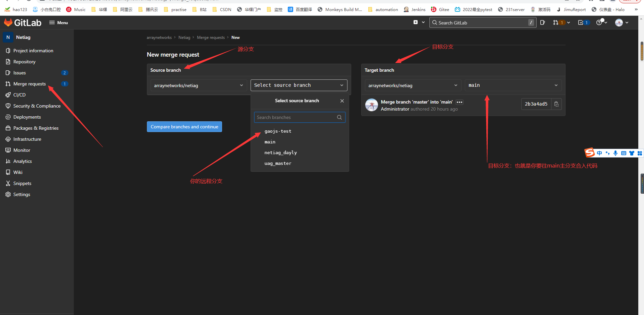Close the Select source branch popup

click(x=342, y=101)
